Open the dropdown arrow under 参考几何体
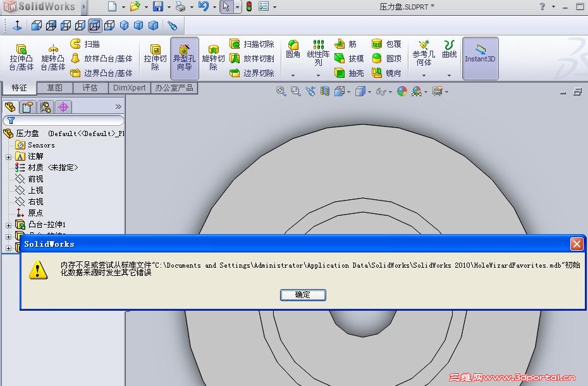 424,75
